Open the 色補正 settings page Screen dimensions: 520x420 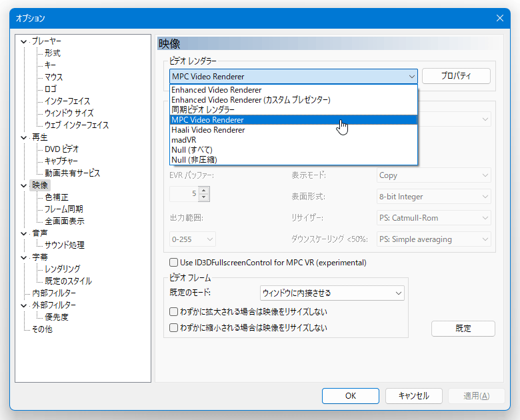pyautogui.click(x=57, y=197)
